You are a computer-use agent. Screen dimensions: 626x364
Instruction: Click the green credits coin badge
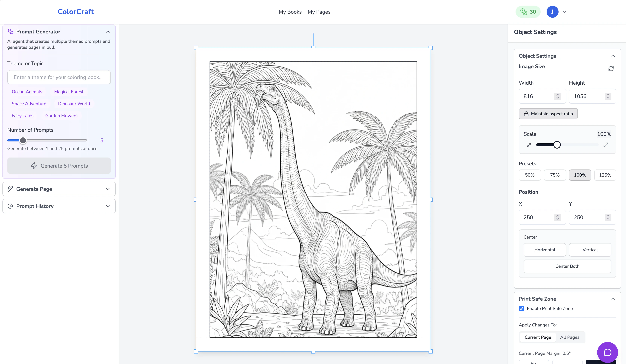(528, 12)
